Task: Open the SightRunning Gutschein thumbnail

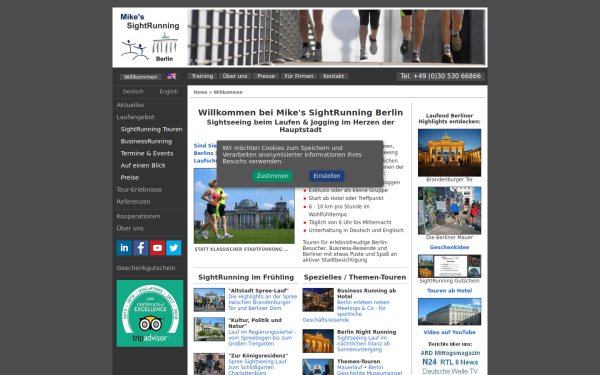Action: pos(449,266)
